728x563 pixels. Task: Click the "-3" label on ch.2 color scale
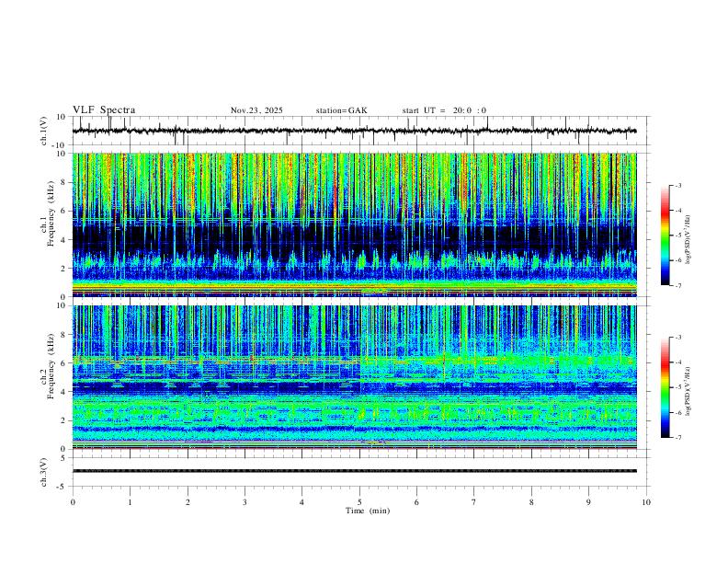678,338
